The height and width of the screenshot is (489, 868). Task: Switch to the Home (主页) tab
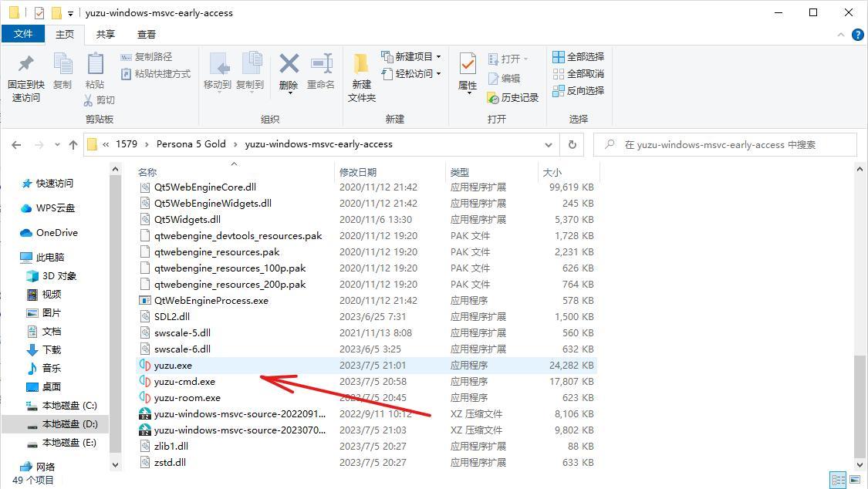65,34
